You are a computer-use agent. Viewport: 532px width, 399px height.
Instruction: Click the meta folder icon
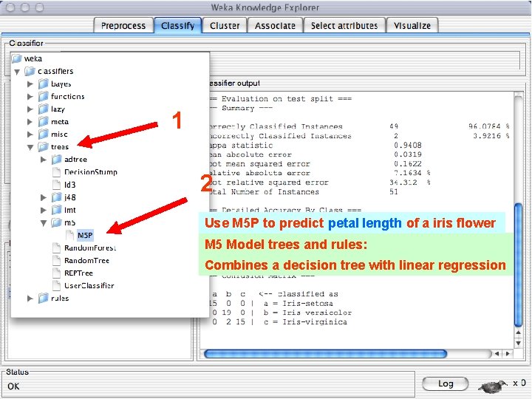44,121
